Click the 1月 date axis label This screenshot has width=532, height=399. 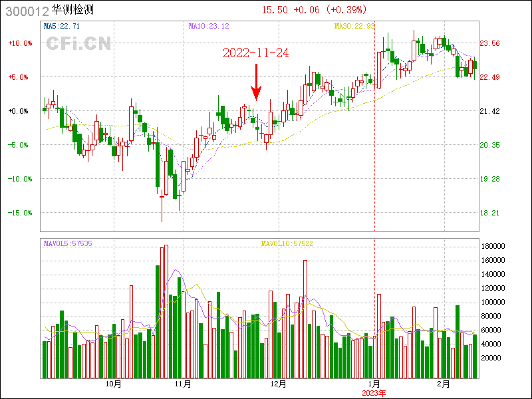(x=374, y=384)
